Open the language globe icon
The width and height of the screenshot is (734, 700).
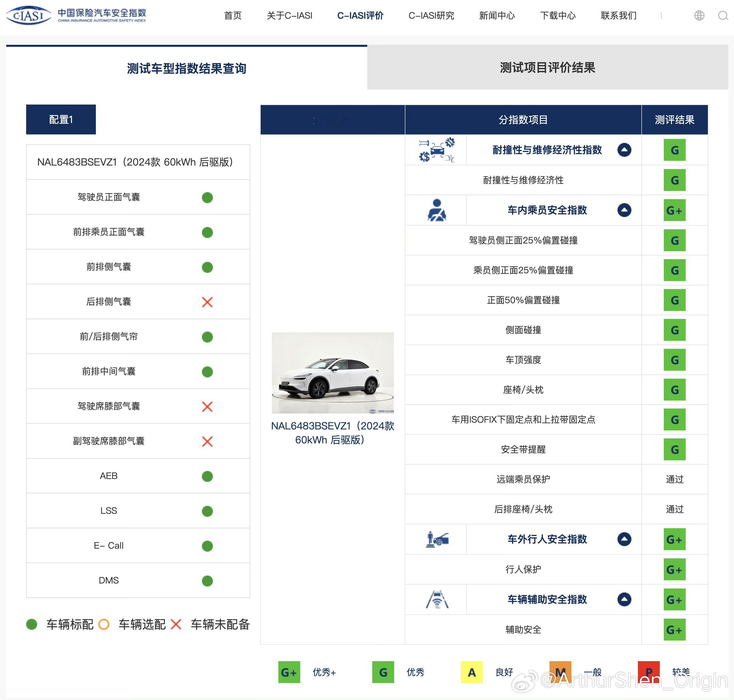point(699,15)
